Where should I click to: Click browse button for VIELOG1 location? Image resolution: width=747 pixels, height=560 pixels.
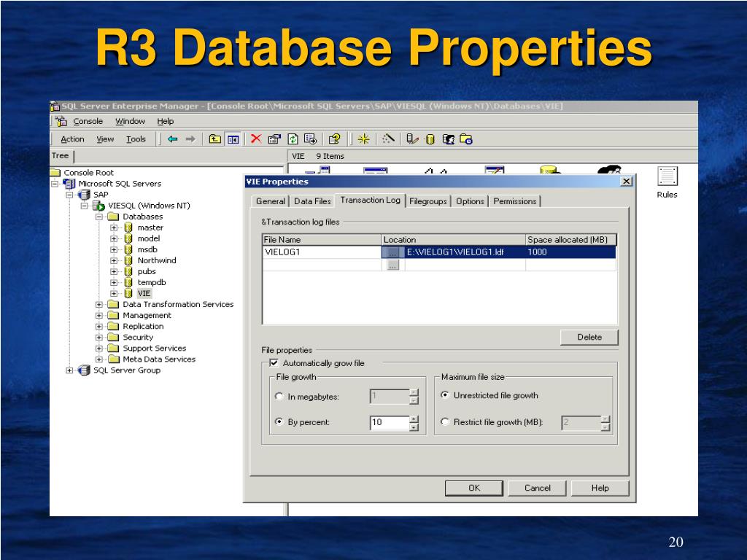[393, 252]
